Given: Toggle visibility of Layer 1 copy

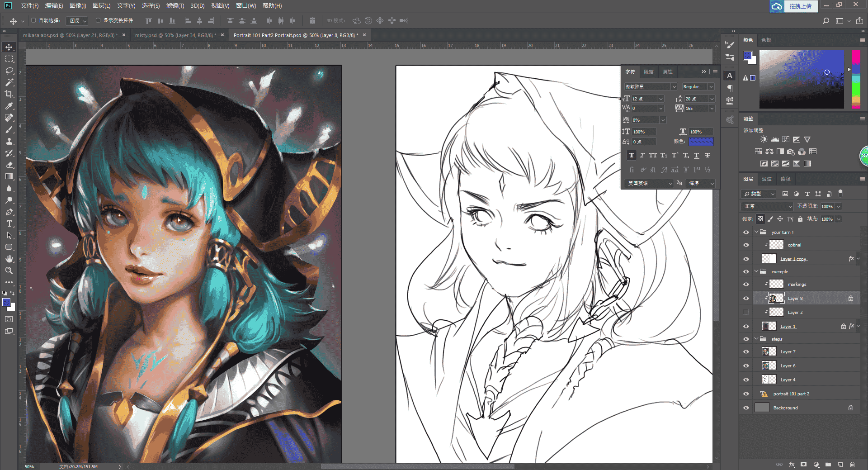Looking at the screenshot, I should point(746,259).
